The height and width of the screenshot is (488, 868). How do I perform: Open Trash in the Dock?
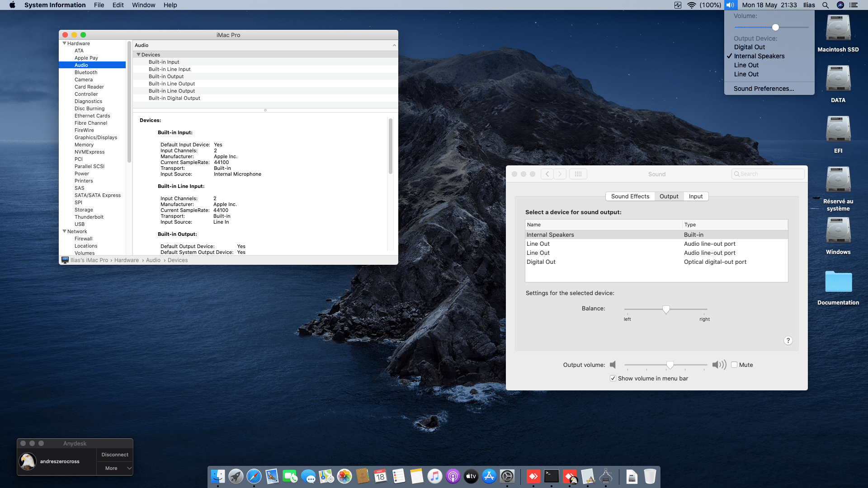pyautogui.click(x=650, y=476)
